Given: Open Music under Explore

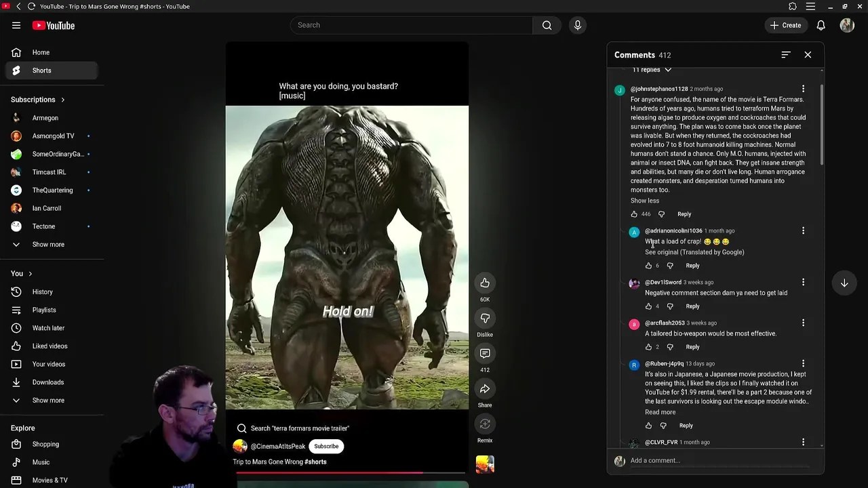Looking at the screenshot, I should click(52, 462).
